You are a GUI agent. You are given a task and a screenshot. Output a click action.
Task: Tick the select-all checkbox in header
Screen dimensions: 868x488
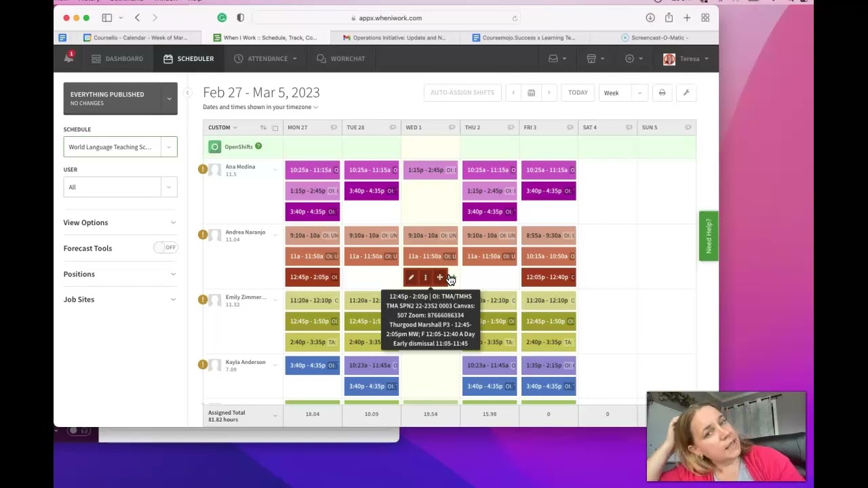coord(275,128)
